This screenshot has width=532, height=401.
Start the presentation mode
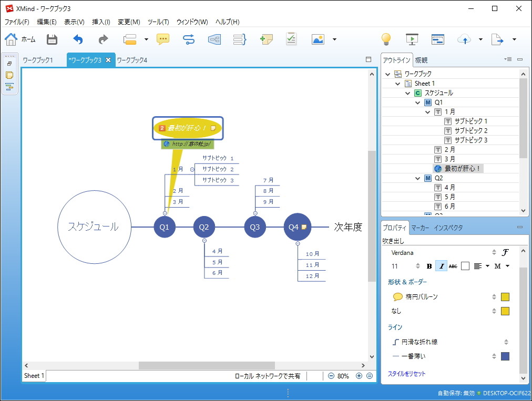pyautogui.click(x=412, y=39)
